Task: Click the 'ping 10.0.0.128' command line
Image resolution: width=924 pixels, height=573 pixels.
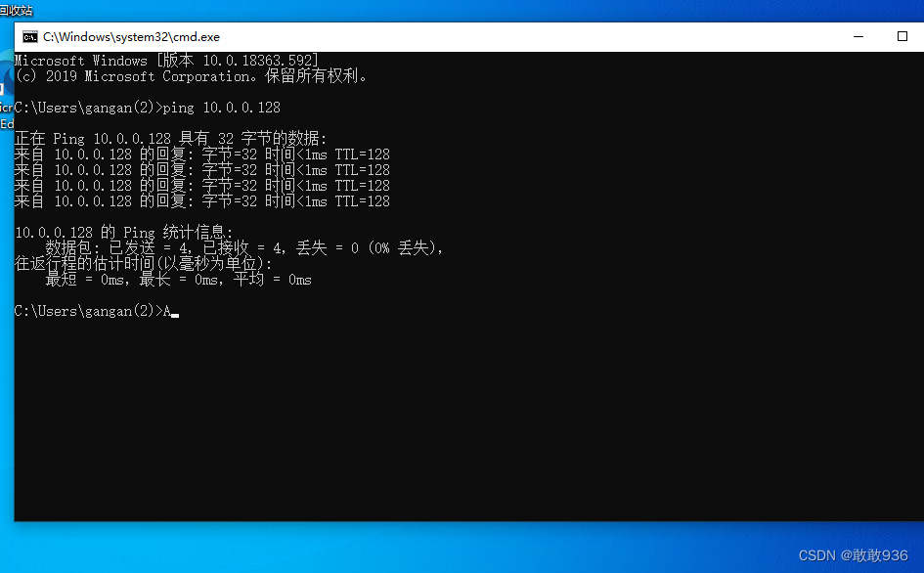Action: pos(148,108)
